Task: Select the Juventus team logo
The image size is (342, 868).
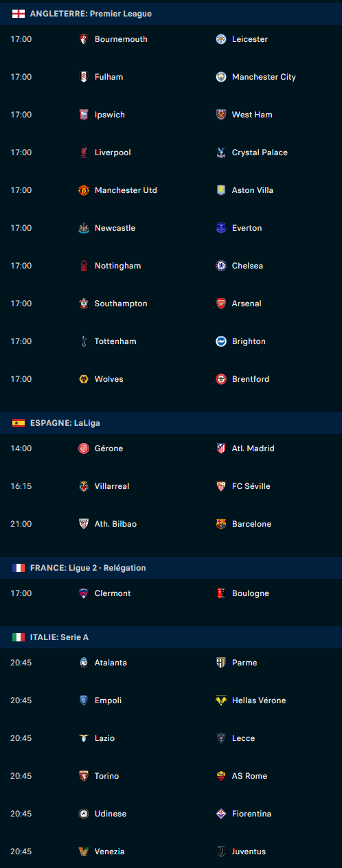Action: 221,852
